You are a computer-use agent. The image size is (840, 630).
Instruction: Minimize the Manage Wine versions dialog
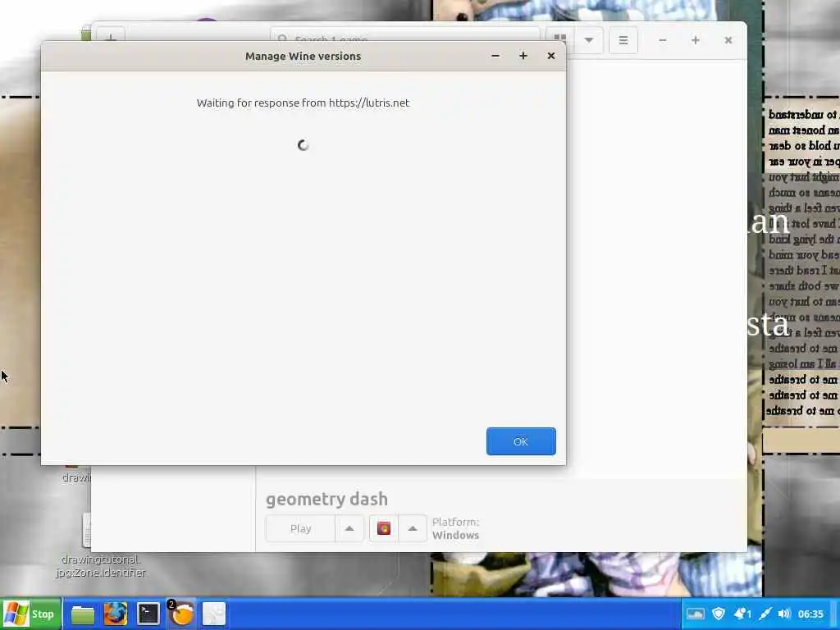(495, 56)
